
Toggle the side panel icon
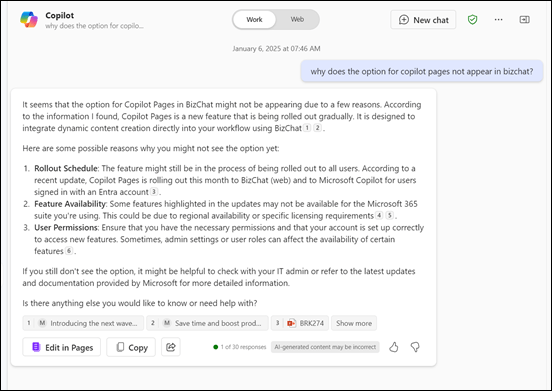click(525, 20)
